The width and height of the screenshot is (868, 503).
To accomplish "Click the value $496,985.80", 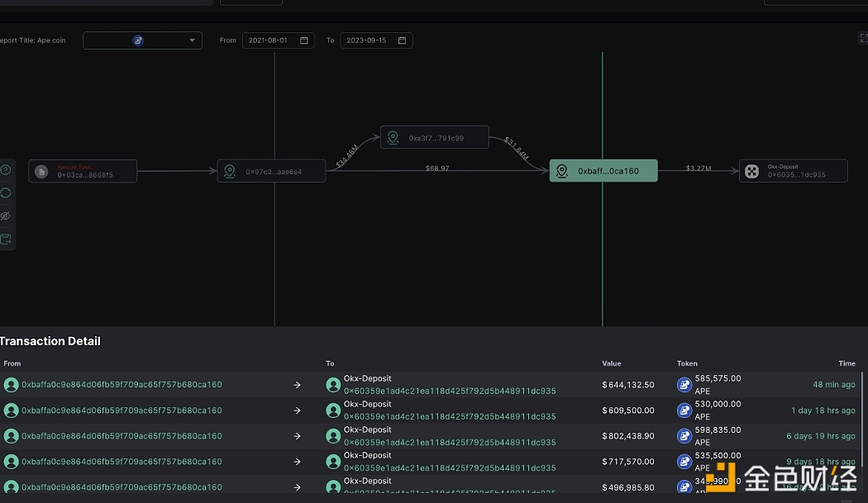I will click(628, 487).
